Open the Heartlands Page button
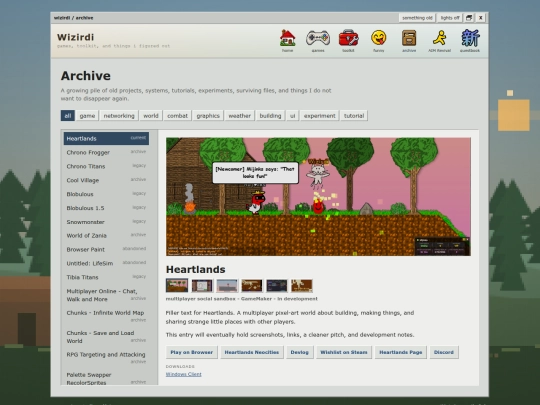The image size is (540, 405). click(401, 352)
